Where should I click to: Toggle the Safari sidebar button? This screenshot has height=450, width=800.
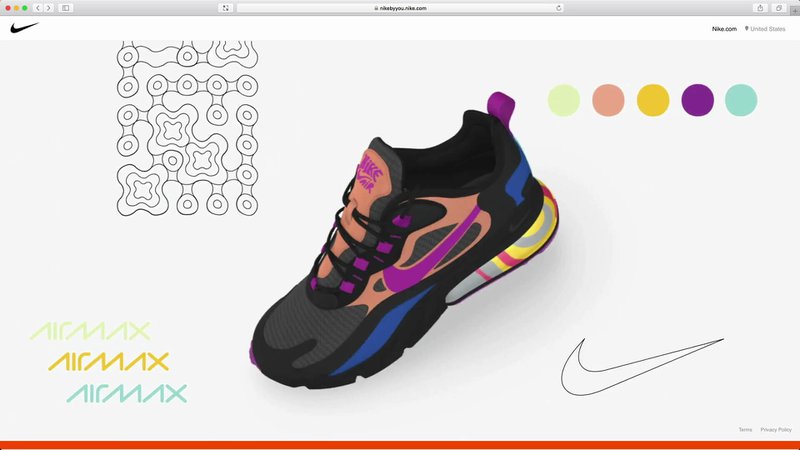click(x=66, y=8)
